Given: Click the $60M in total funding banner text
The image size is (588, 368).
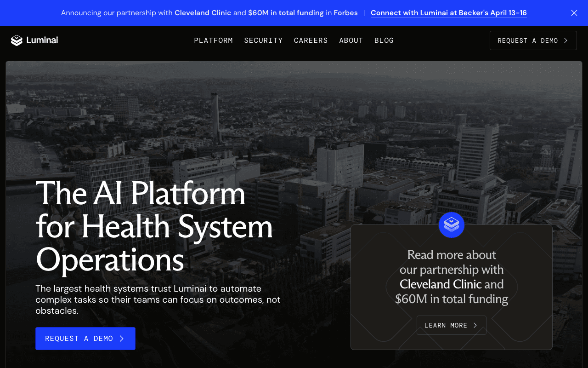Looking at the screenshot, I should [x=286, y=13].
